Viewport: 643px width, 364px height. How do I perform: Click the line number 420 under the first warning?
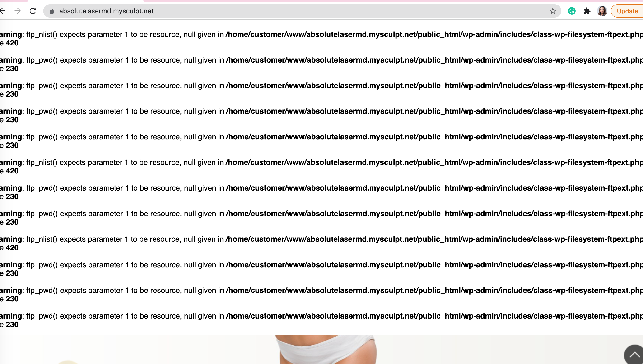click(x=12, y=43)
